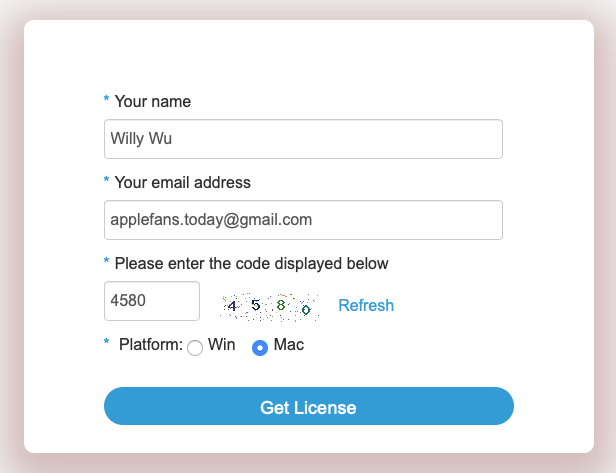Click the "Your email address" label
The height and width of the screenshot is (473, 616).
click(182, 182)
